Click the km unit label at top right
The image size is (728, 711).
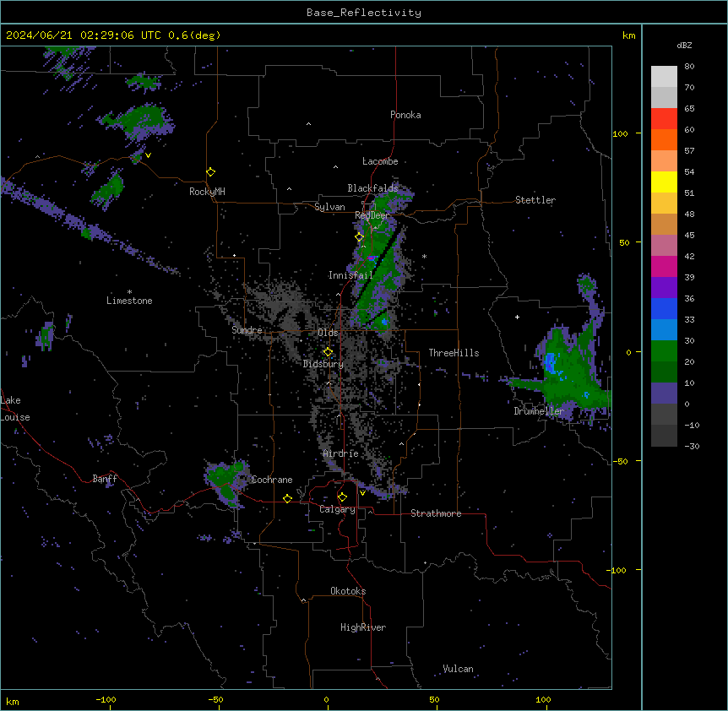click(x=628, y=35)
